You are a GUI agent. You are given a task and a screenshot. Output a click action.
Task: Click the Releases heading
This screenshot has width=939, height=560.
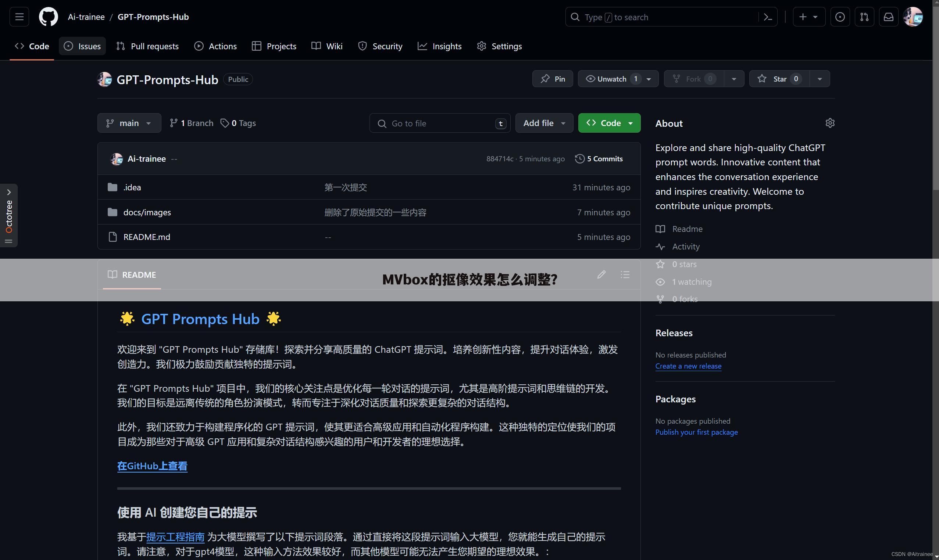coord(674,333)
